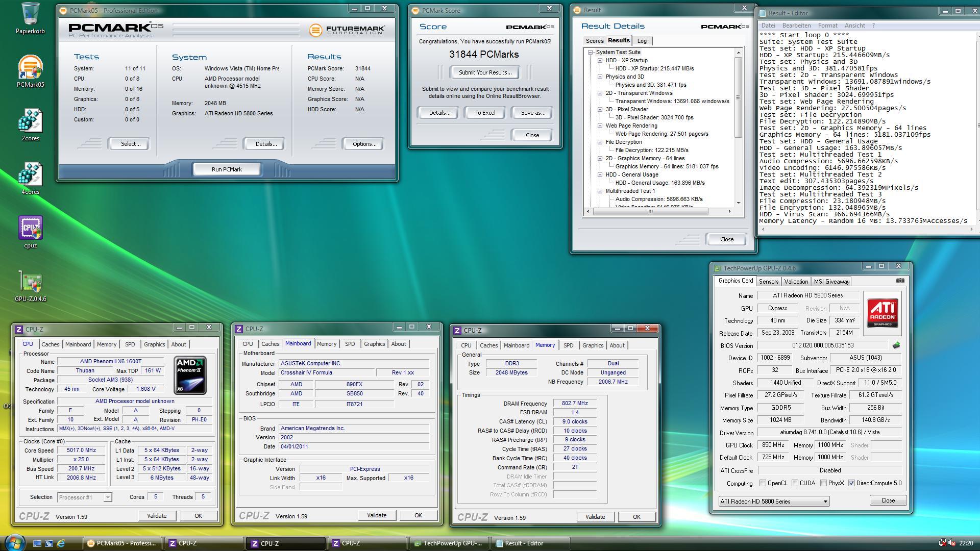Open the GPU-Z.0.4.6 desktop icon
This screenshot has width=980, height=551.
(x=30, y=286)
